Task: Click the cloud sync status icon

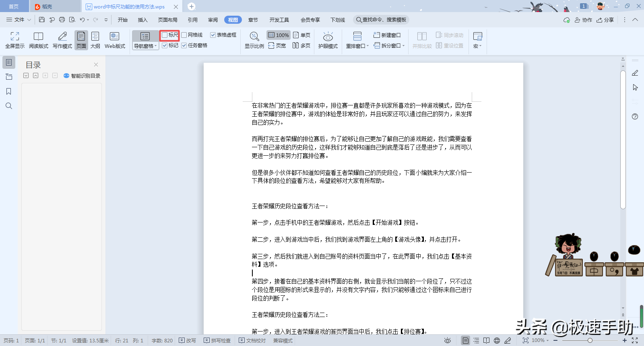Action: pos(567,20)
